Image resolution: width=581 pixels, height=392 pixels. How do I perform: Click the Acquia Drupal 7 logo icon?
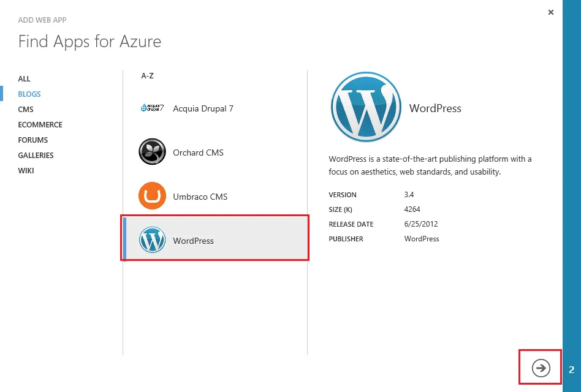152,108
